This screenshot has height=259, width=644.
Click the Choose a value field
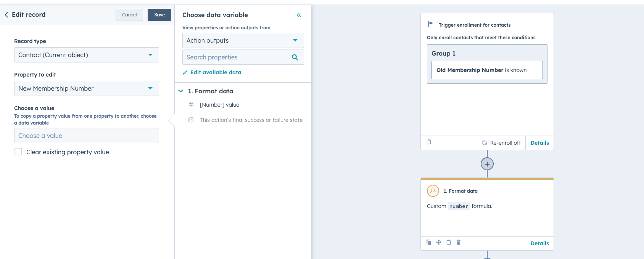[x=87, y=136]
